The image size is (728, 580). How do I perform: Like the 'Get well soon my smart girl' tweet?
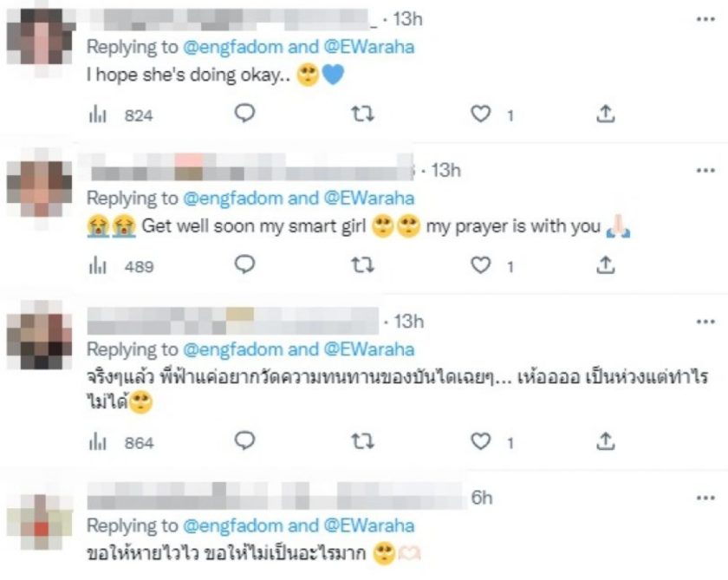pos(480,265)
